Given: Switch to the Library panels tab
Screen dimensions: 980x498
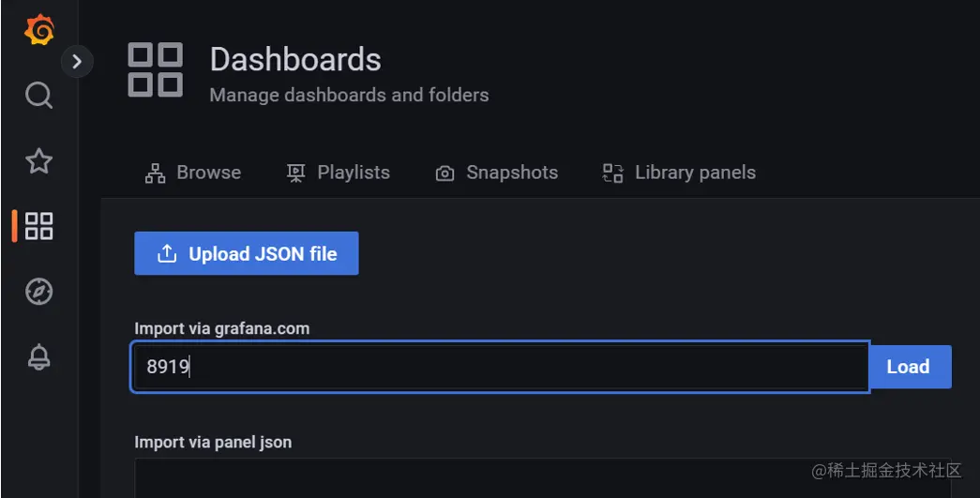Looking at the screenshot, I should pyautogui.click(x=679, y=173).
